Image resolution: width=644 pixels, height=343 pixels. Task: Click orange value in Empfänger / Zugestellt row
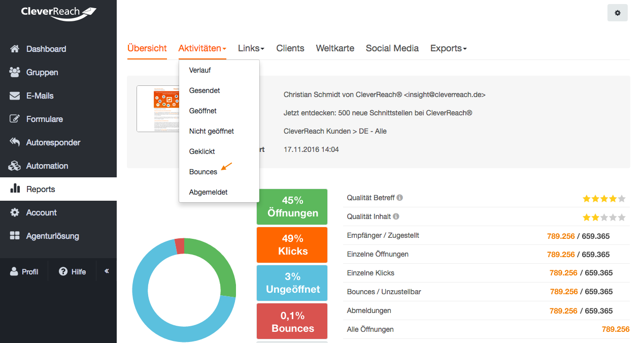click(561, 236)
